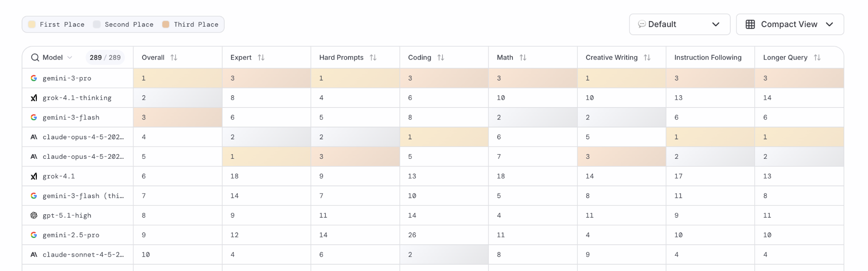Open the gpt-5.1-high model entry

click(x=67, y=216)
